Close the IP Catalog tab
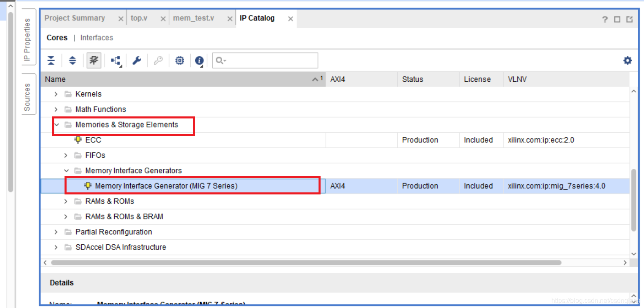Viewport: 644px width, 308px height. [x=290, y=19]
